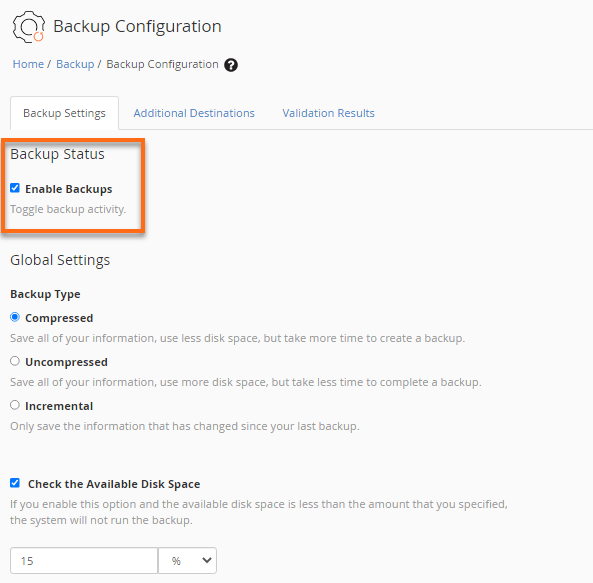This screenshot has width=593, height=583.
Task: Click the Backup Configuration page title
Action: coord(137,26)
